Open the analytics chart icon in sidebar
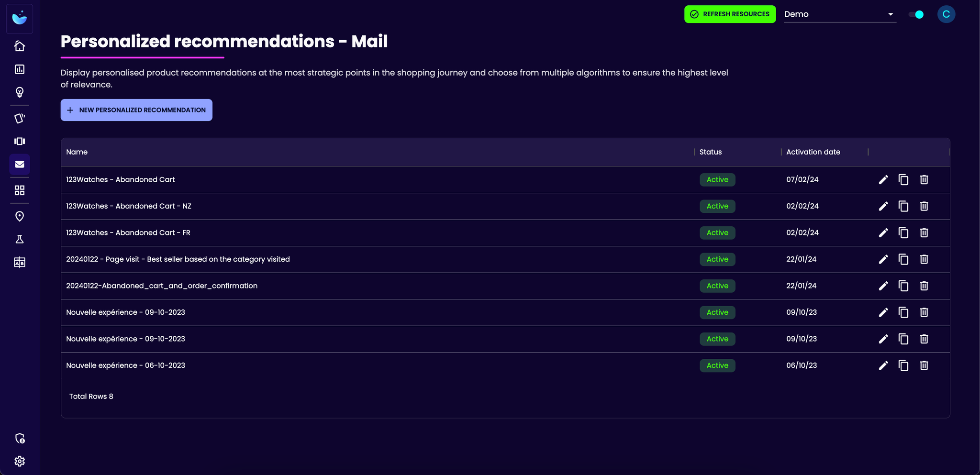The height and width of the screenshot is (475, 980). pos(20,69)
